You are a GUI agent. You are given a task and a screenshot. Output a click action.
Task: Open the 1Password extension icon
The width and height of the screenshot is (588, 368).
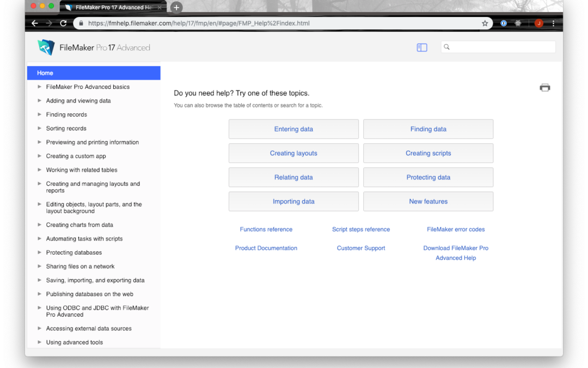(x=504, y=23)
